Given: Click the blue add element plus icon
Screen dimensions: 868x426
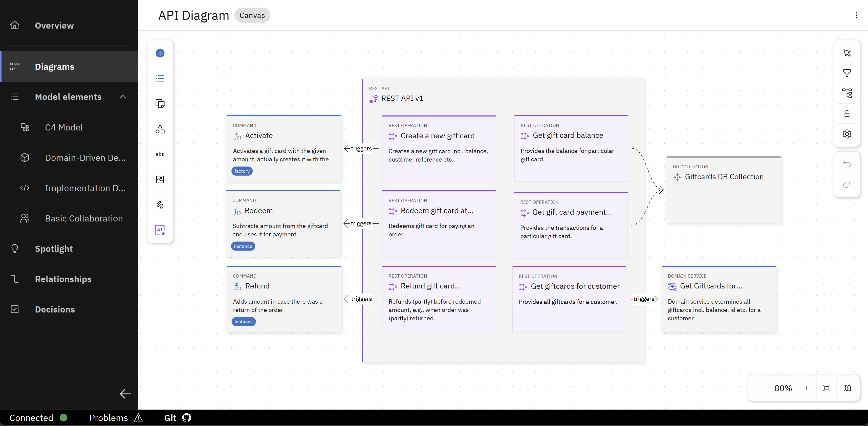Looking at the screenshot, I should (160, 53).
